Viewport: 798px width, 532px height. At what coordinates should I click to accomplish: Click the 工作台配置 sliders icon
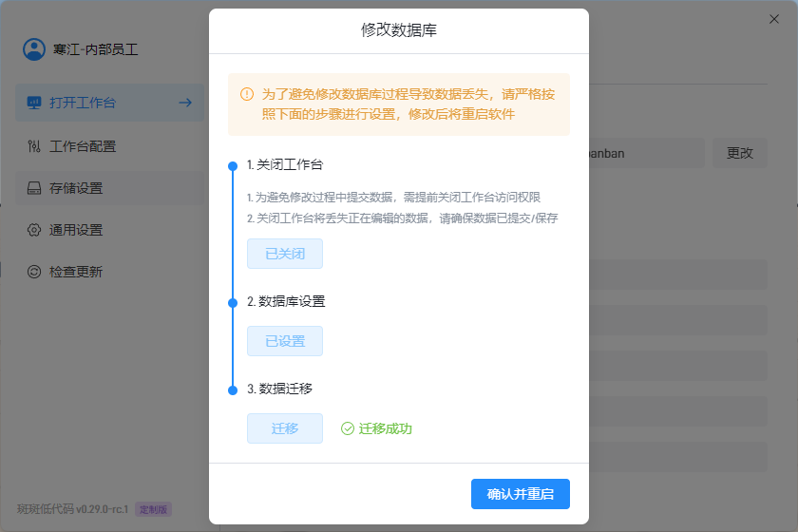pos(34,146)
